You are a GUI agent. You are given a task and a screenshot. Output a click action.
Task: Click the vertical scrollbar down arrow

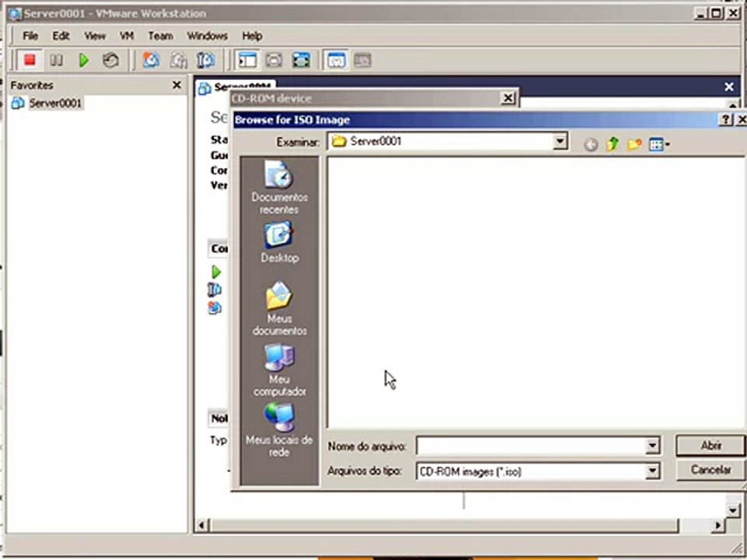[x=734, y=510]
